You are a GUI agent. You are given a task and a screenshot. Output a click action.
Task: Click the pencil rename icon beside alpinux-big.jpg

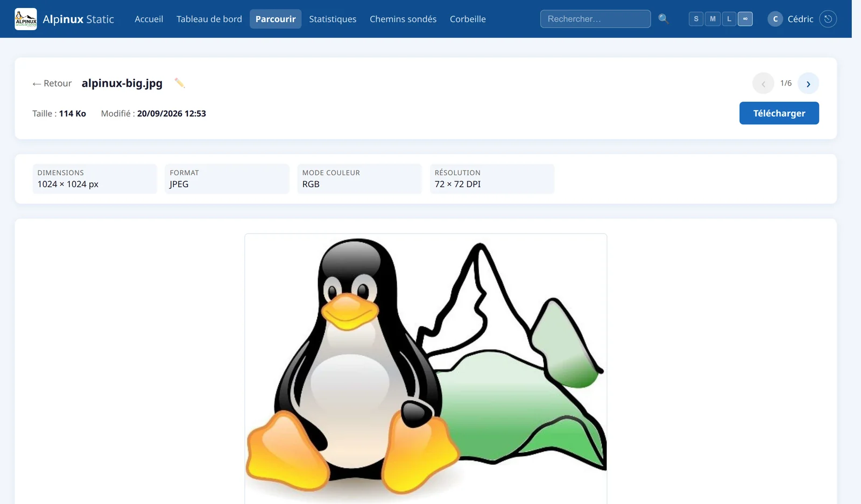pyautogui.click(x=180, y=83)
